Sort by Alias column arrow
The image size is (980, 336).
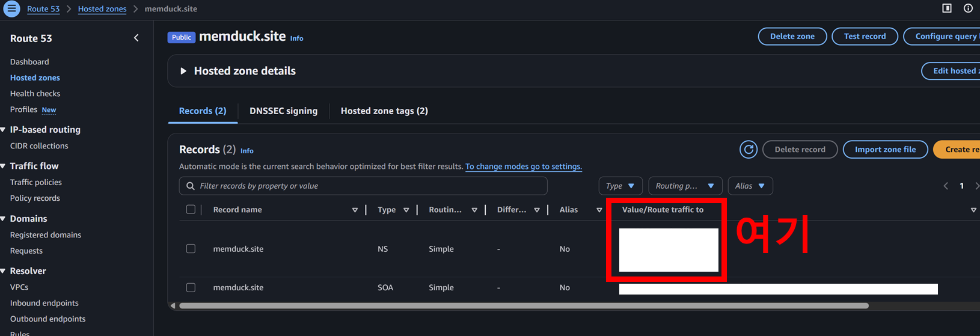(x=599, y=210)
